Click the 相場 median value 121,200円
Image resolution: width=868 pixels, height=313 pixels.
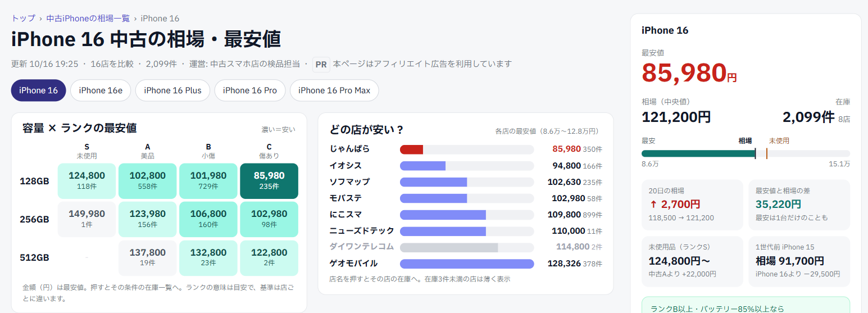tap(676, 117)
